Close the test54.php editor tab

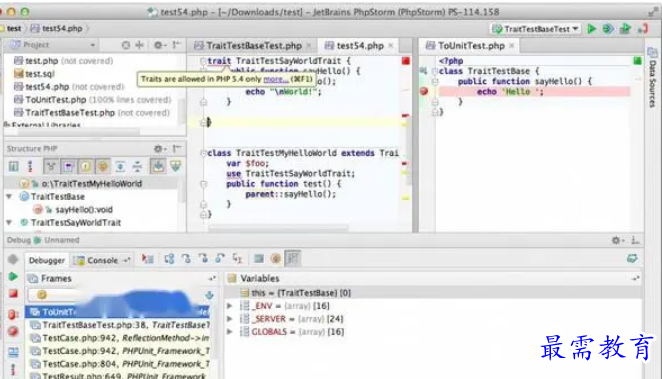coord(391,46)
